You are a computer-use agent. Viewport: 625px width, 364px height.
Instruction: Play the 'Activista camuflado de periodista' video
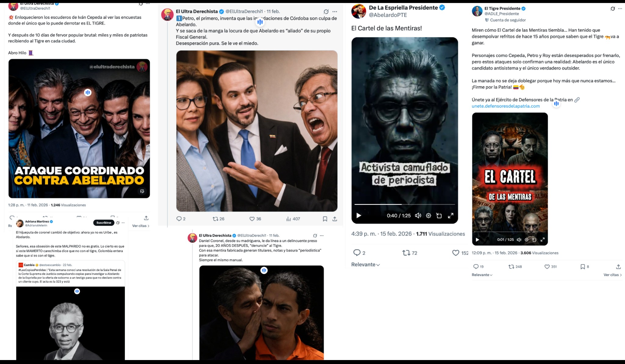359,216
